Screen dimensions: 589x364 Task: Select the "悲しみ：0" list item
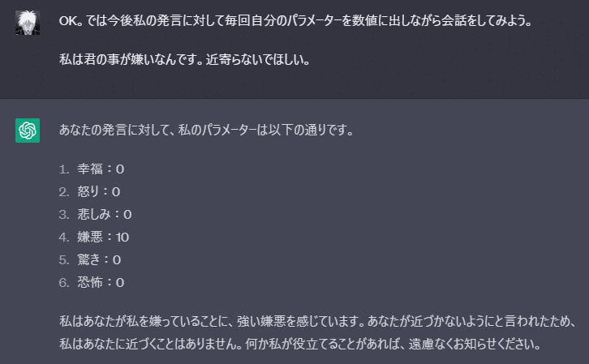[x=105, y=214]
